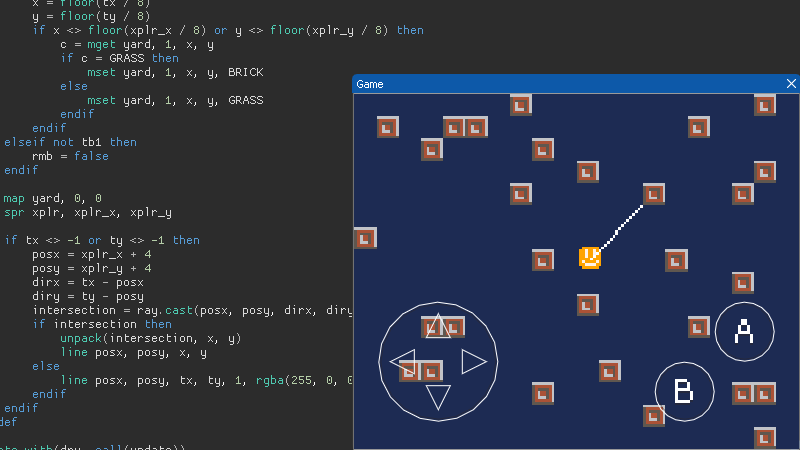Close the Game window
This screenshot has height=450, width=800.
[x=791, y=84]
